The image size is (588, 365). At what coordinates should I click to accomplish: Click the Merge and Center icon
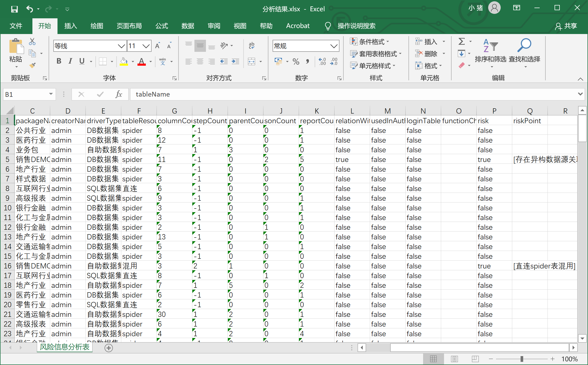coord(251,61)
